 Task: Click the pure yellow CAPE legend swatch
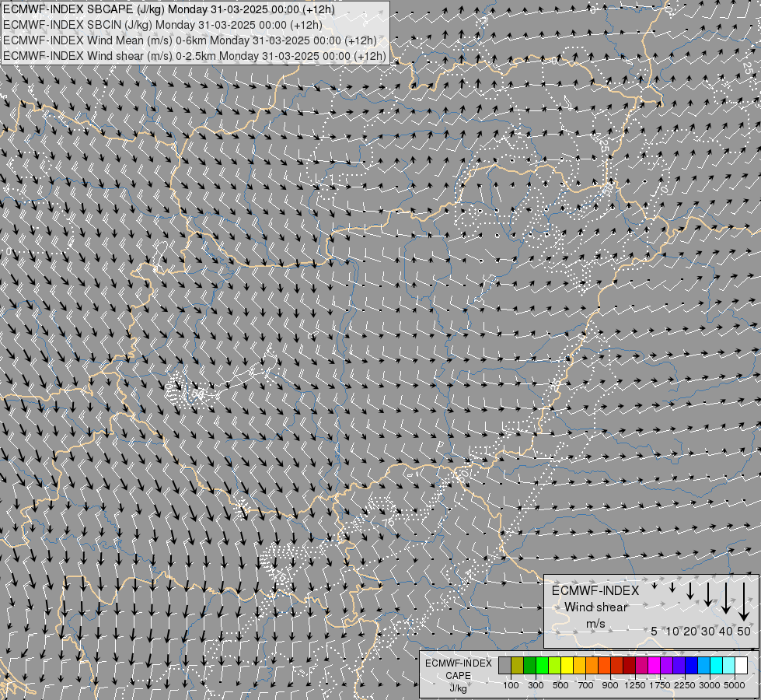pos(567,665)
